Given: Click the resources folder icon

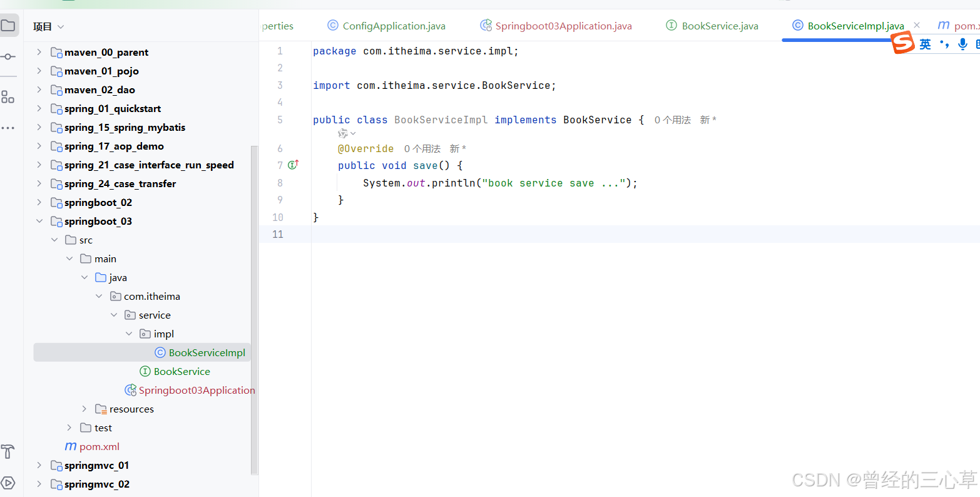Looking at the screenshot, I should tap(101, 409).
